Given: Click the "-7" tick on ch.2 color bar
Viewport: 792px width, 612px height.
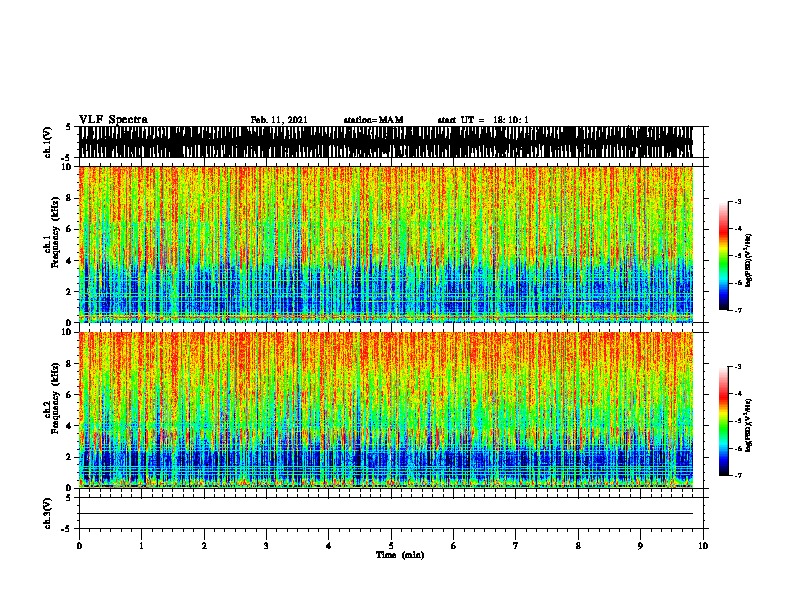Looking at the screenshot, I should pos(738,475).
